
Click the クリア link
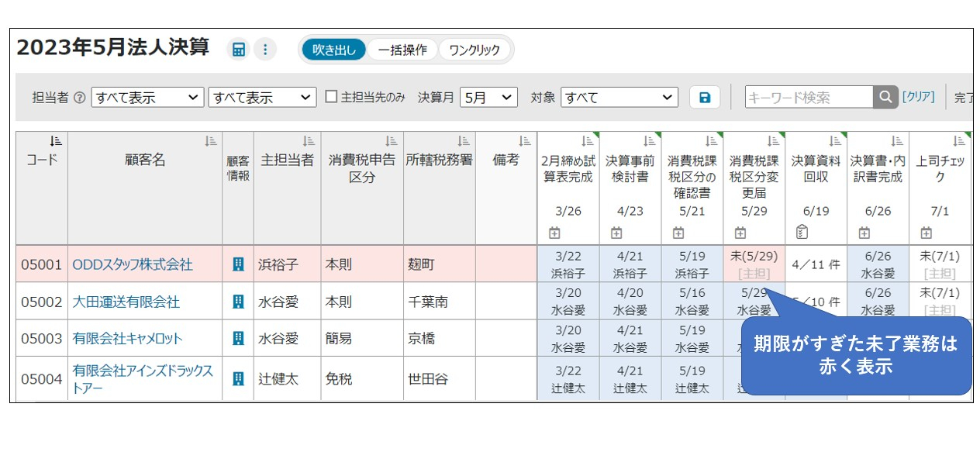coord(918,97)
